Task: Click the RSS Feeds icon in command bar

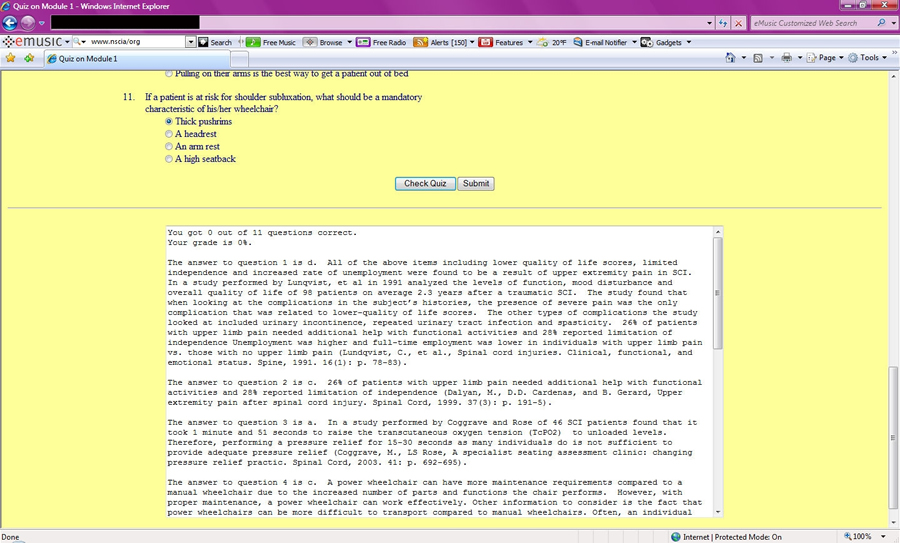Action: click(x=758, y=58)
